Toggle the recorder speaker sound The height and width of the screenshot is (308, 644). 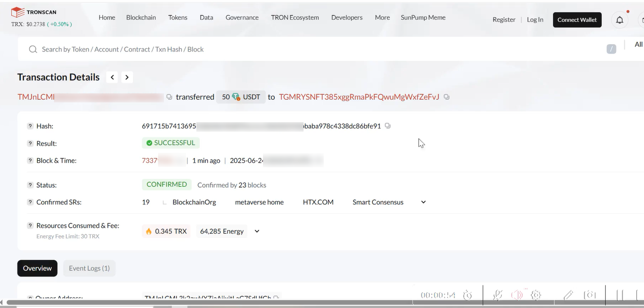click(x=517, y=295)
